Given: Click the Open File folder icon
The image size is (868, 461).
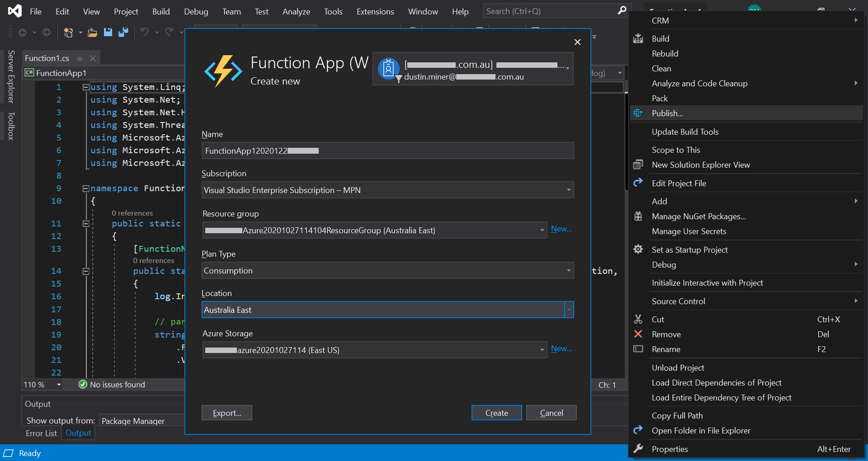Looking at the screenshot, I should (92, 33).
